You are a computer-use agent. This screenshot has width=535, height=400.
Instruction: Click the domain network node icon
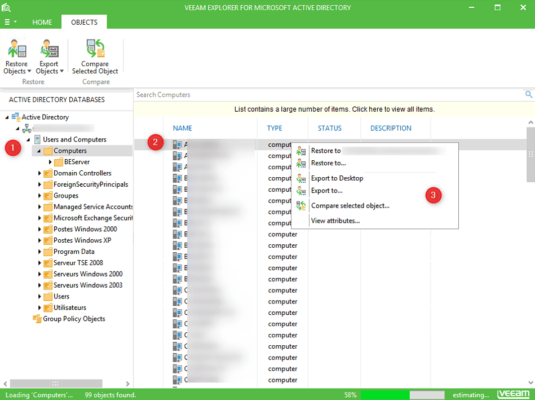click(x=27, y=128)
